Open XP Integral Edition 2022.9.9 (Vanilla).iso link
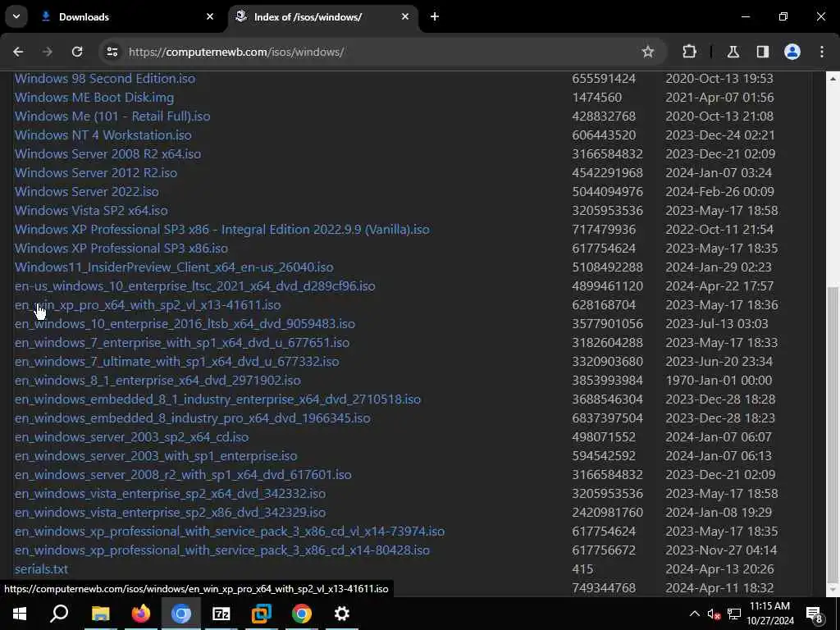 tap(221, 230)
